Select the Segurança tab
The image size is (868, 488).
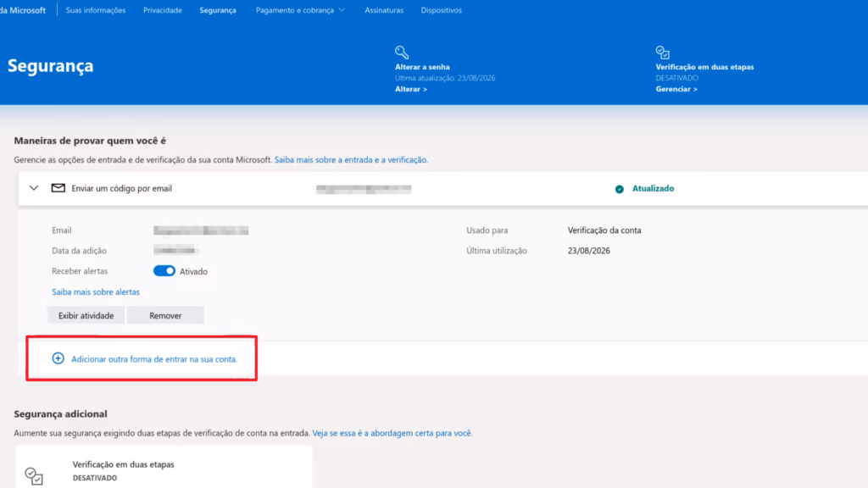click(218, 10)
